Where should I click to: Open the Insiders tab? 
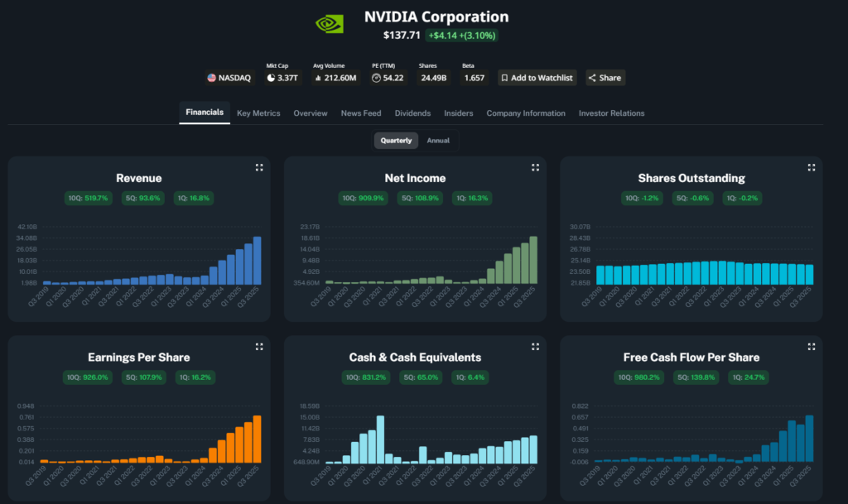pyautogui.click(x=459, y=113)
